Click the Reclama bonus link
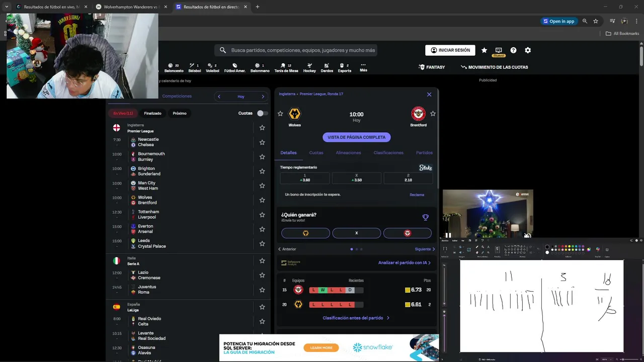Viewport: 644px width, 362px height. [417, 195]
